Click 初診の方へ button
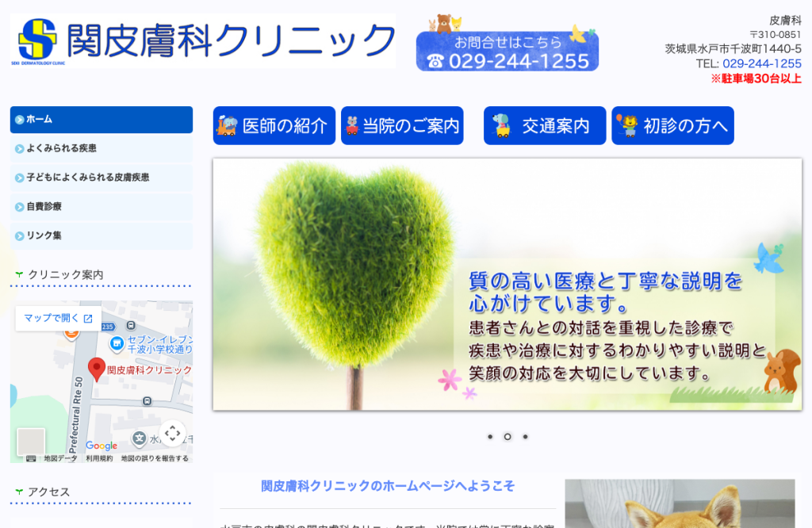 672,126
